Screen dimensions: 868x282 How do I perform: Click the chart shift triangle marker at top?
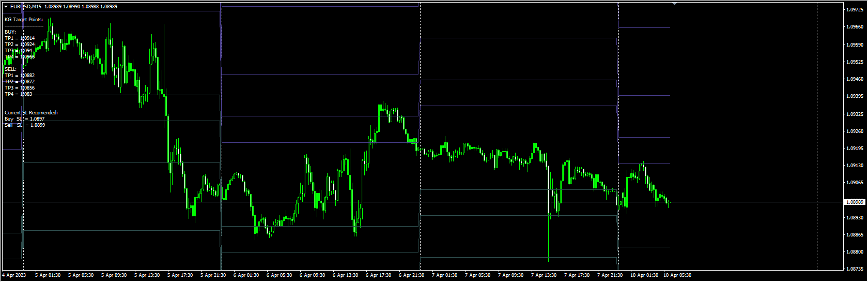[674, 4]
